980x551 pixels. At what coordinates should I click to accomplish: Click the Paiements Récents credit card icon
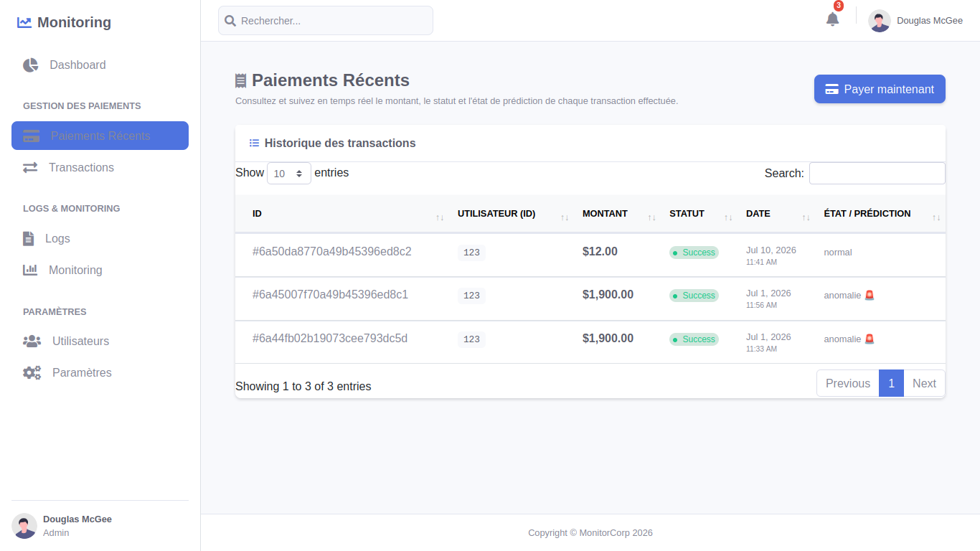[x=31, y=136]
